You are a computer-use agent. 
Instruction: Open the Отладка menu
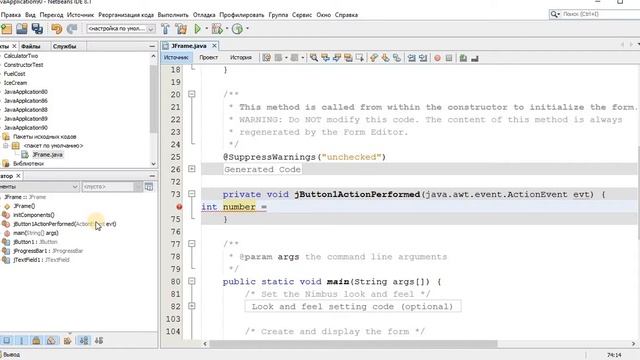[204, 15]
